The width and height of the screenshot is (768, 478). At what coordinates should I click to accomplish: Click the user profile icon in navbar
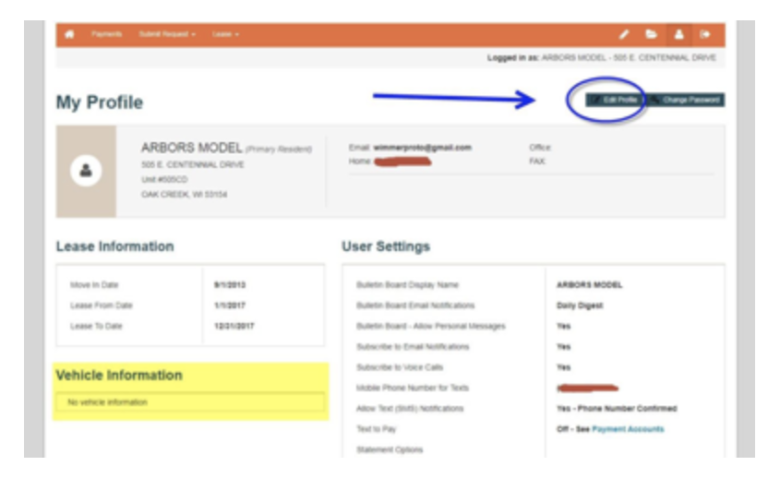click(x=679, y=34)
